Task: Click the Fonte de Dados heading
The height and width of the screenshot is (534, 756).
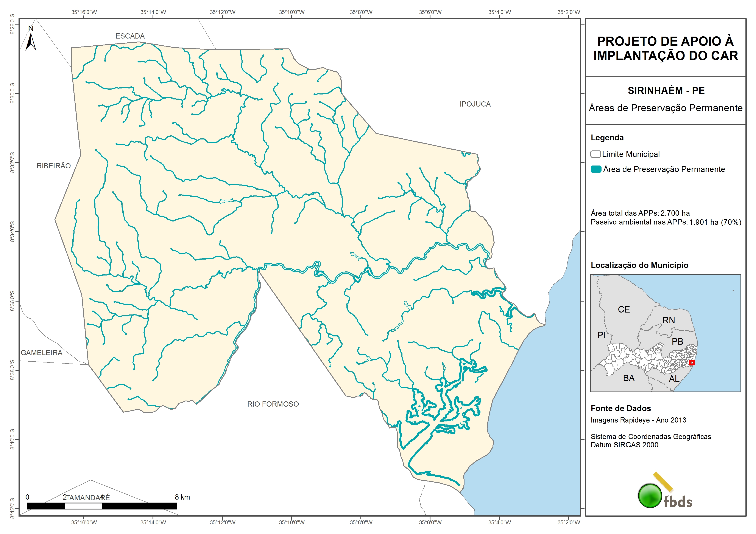Action: coord(621,408)
